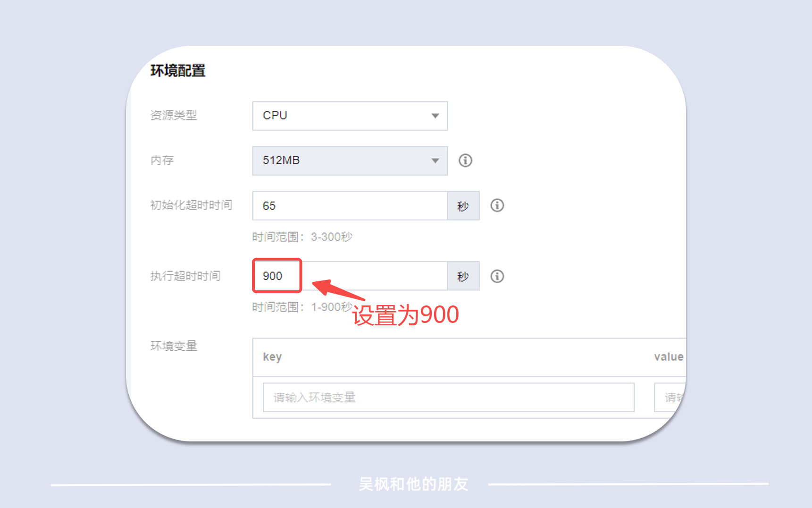Open the 内存 512MB dropdown

click(x=350, y=161)
